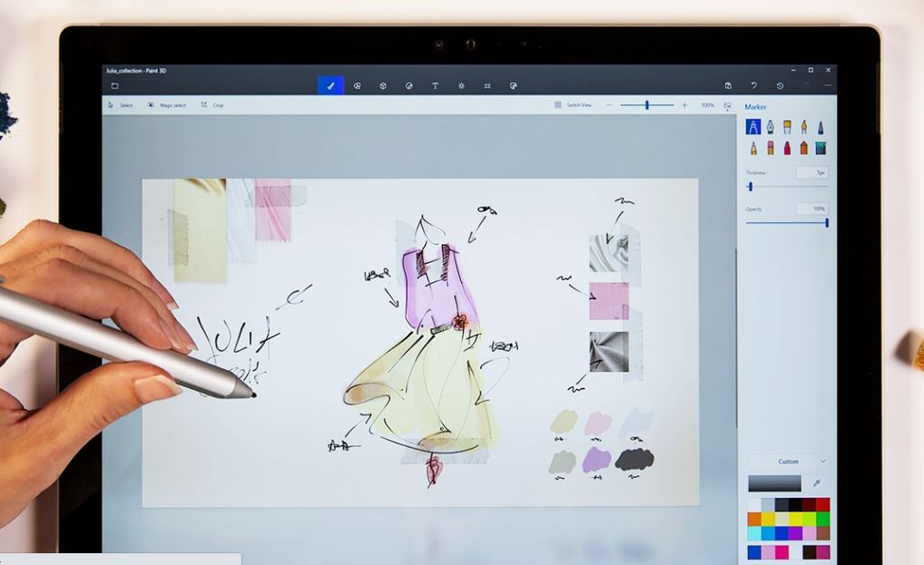The height and width of the screenshot is (565, 924).
Task: Expand the Custom material dropdown
Action: [788, 462]
